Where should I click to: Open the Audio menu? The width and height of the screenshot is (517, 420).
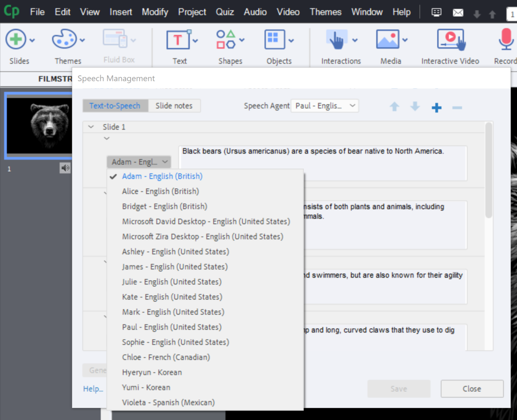coord(255,12)
